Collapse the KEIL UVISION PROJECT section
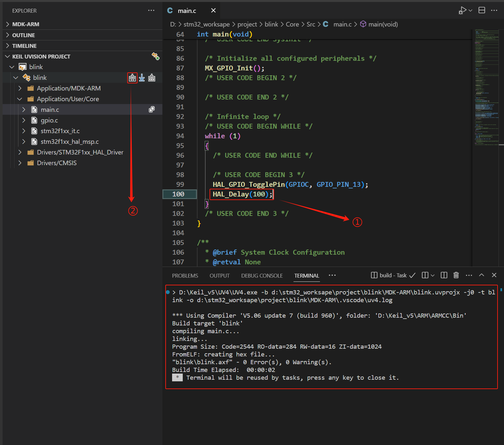The image size is (504, 445). tap(7, 56)
